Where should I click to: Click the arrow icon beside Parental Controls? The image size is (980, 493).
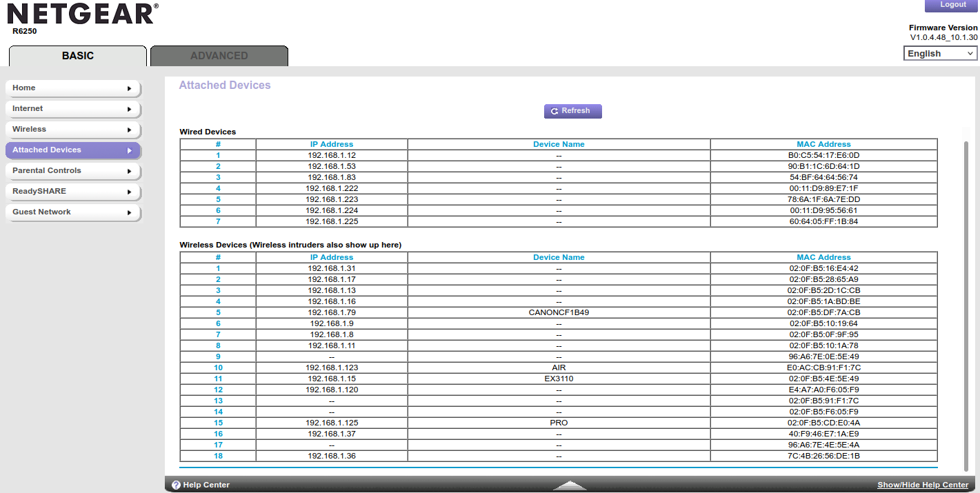(x=129, y=171)
